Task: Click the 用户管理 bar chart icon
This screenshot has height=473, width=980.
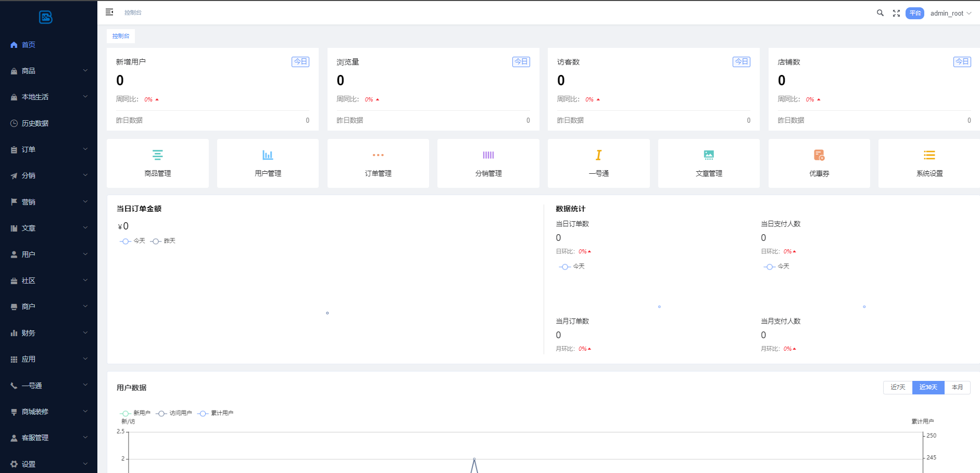Action: (268, 155)
